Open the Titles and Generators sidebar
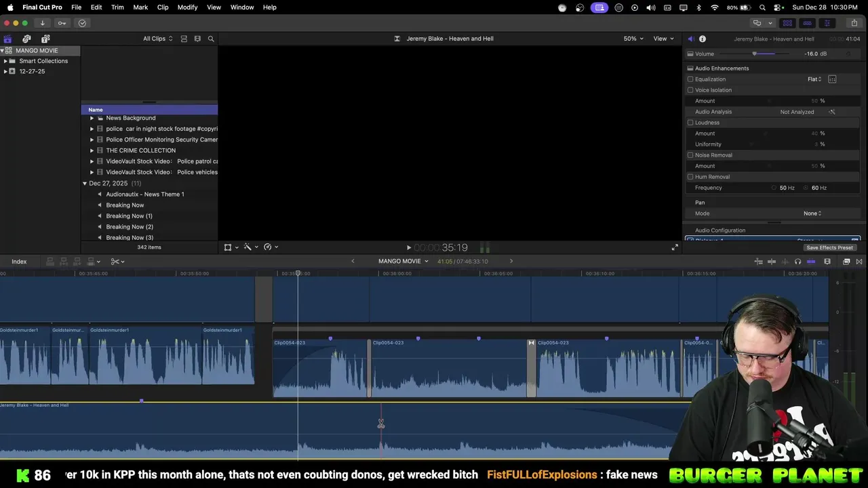868x488 pixels. 45,39
